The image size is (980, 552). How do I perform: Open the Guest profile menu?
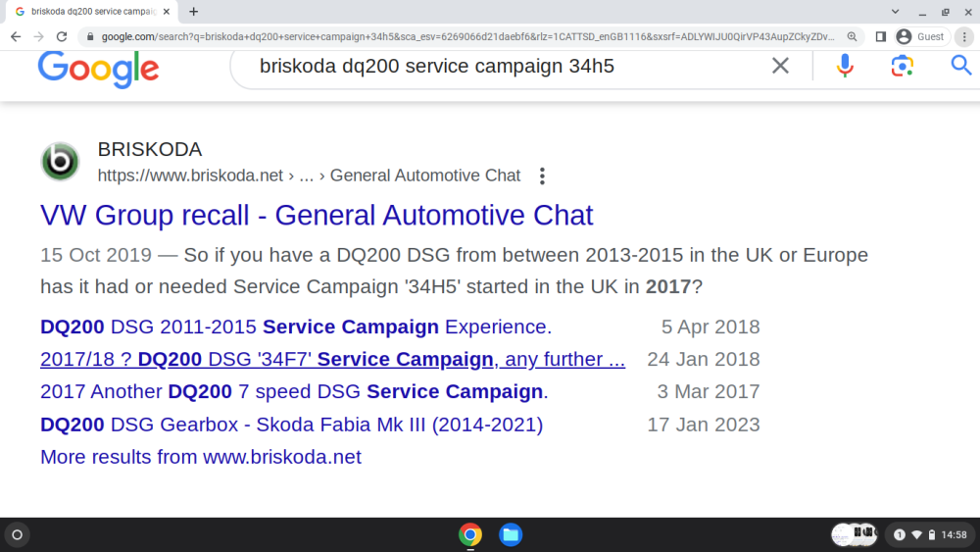[x=920, y=37]
